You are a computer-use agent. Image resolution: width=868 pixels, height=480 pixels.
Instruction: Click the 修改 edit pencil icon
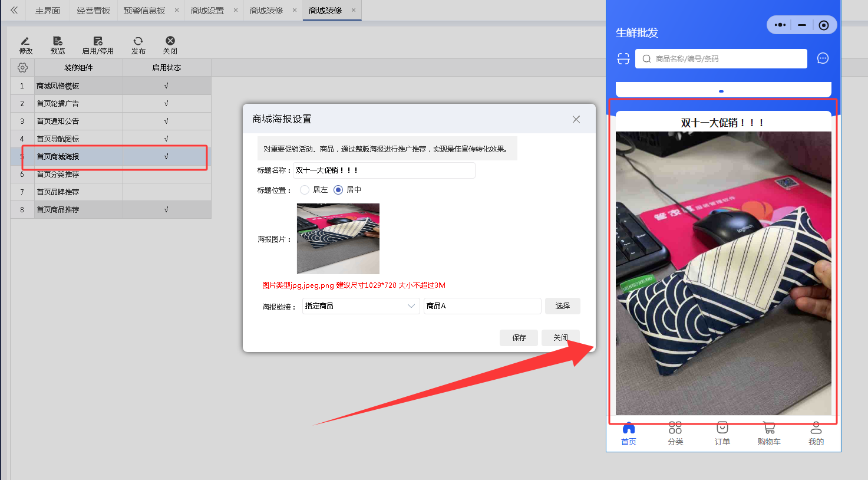pyautogui.click(x=25, y=41)
